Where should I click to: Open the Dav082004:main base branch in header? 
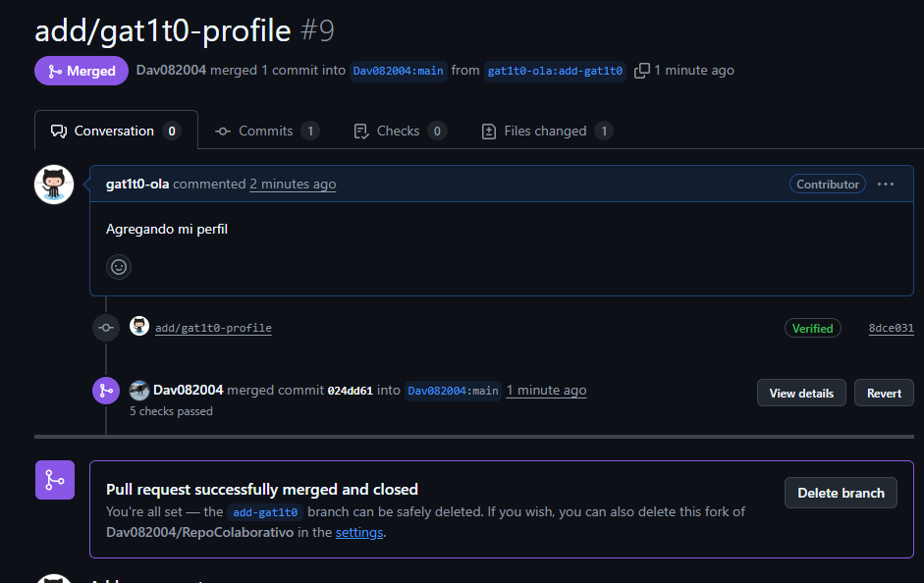pyautogui.click(x=398, y=71)
